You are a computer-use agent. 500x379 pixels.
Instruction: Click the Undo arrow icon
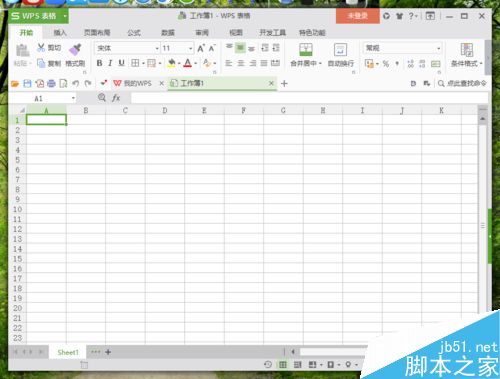pos(76,83)
